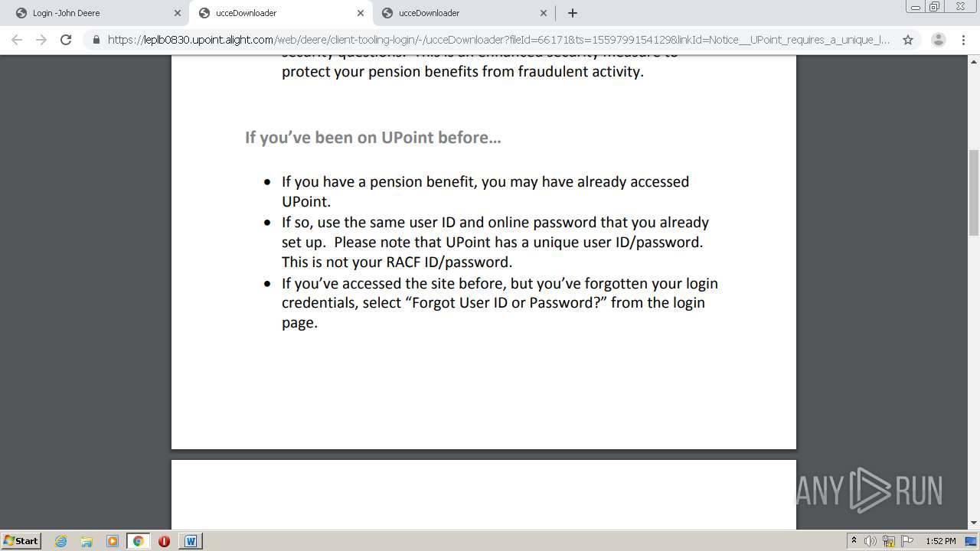Select the second tab titled ucceDownloader
The image size is (980, 551).
[x=281, y=13]
